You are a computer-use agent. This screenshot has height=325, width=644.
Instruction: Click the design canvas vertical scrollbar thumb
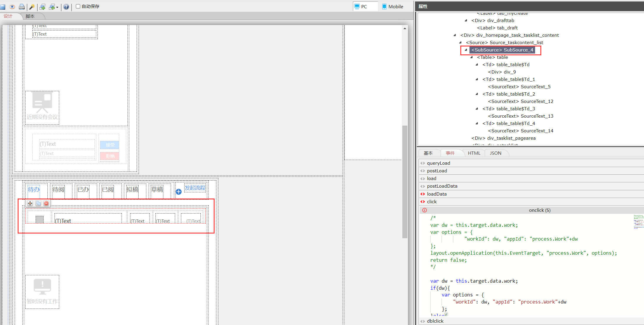(405, 181)
